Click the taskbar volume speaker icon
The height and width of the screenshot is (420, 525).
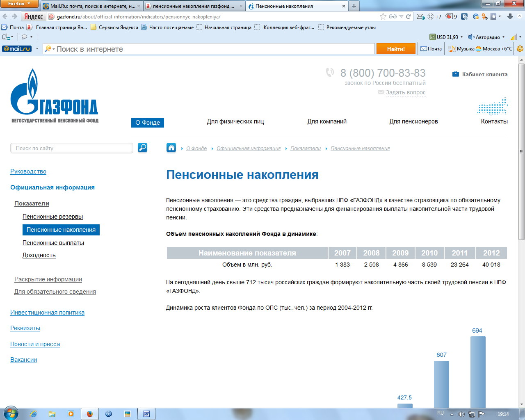tap(461, 414)
